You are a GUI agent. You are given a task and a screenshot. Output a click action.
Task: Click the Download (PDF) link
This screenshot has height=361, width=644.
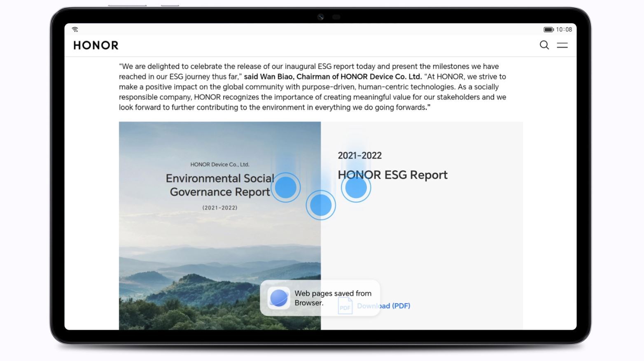(384, 306)
